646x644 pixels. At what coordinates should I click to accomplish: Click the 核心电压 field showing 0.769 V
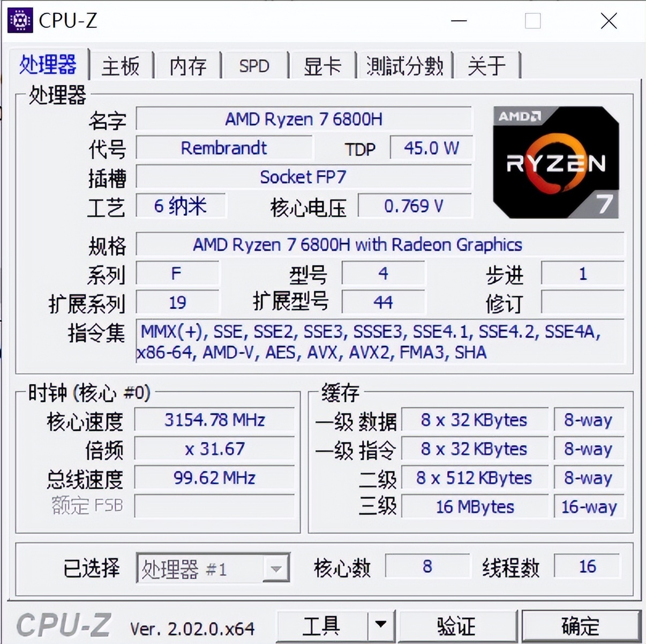tap(415, 206)
